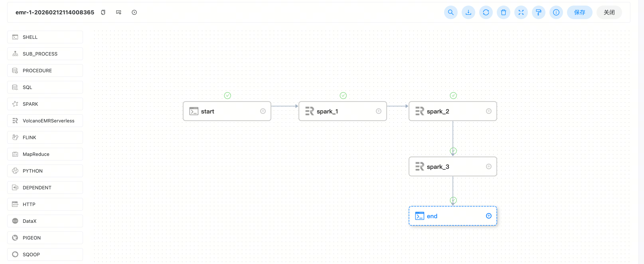This screenshot has height=264, width=644.
Task: Click the search magnifier toolbar icon
Action: coord(450,12)
